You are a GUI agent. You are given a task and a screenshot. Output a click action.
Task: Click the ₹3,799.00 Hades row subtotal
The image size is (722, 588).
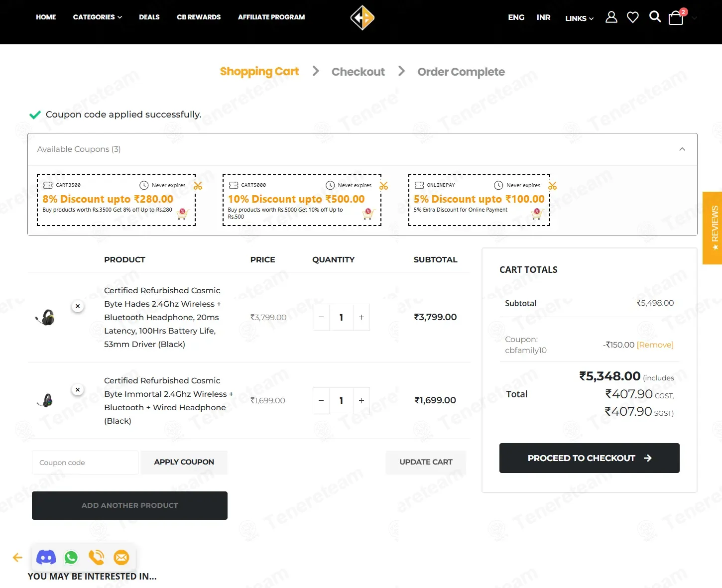[436, 317]
